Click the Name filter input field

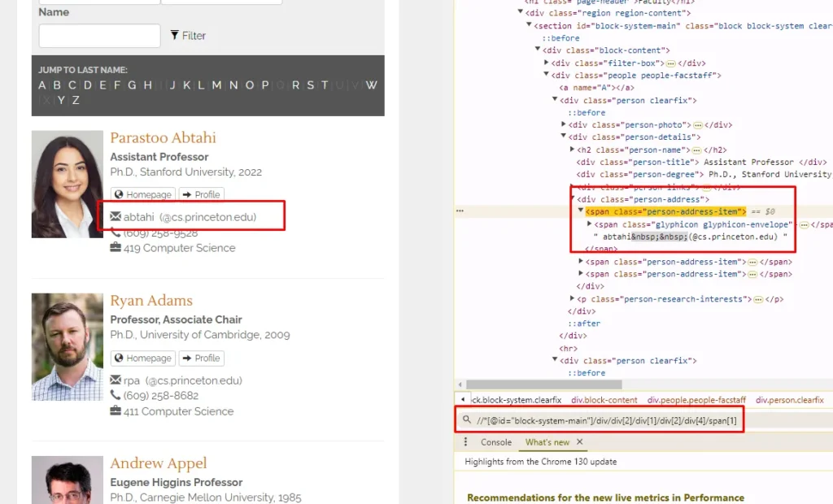point(99,36)
